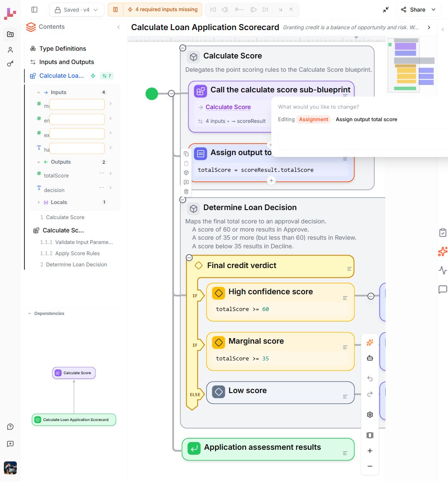
Task: Click the lightning run icon beside Calculate Loa...
Action: [93, 76]
